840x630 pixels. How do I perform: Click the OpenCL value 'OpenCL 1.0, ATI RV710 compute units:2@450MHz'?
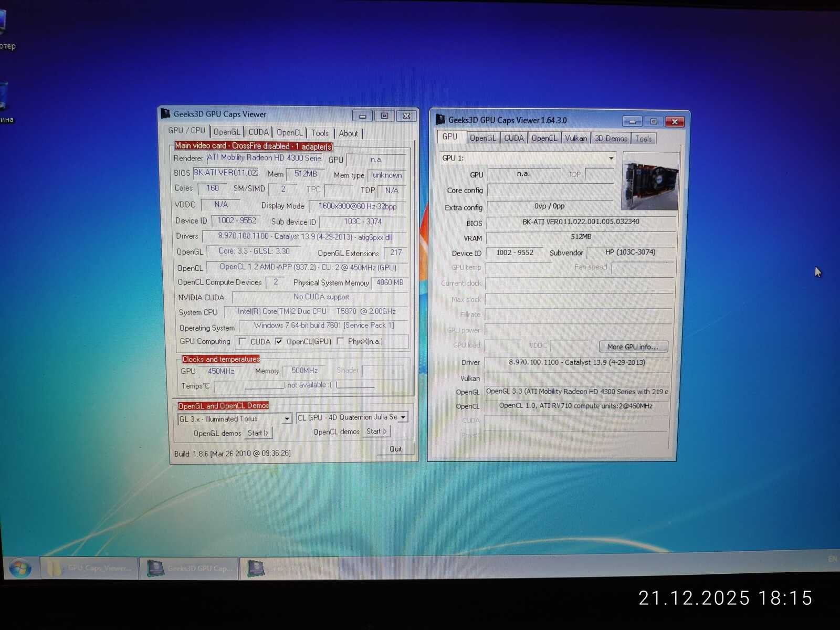click(x=576, y=406)
